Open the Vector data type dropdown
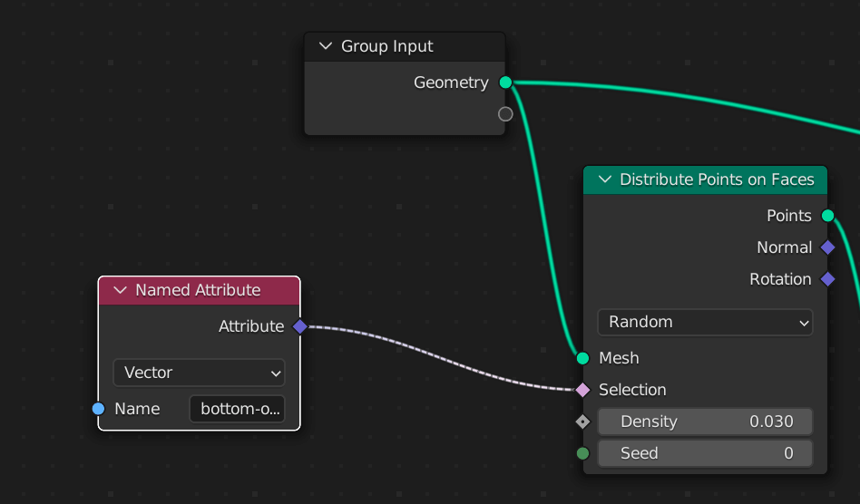The image size is (860, 504). click(199, 373)
